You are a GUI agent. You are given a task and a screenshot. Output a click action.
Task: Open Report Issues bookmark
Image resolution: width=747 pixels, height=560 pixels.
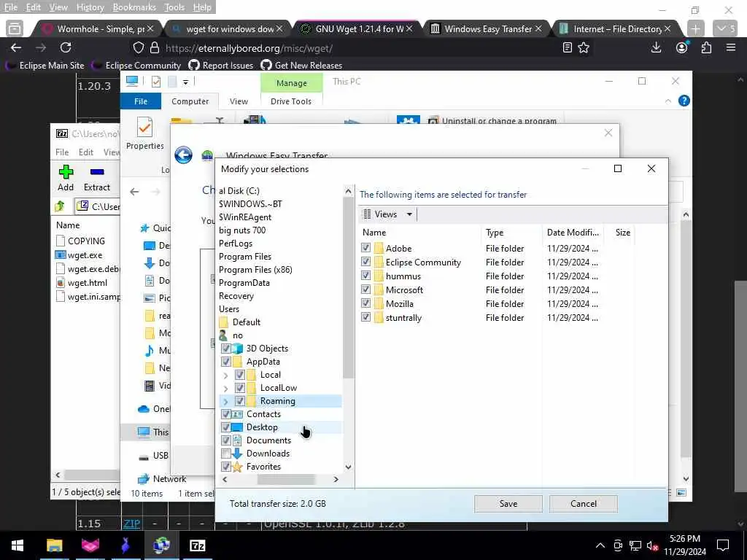(x=221, y=65)
